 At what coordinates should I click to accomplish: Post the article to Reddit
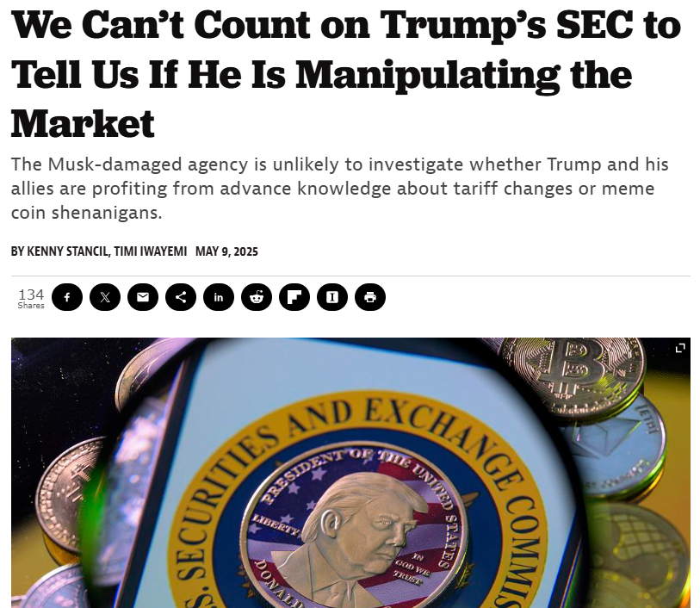pyautogui.click(x=257, y=297)
